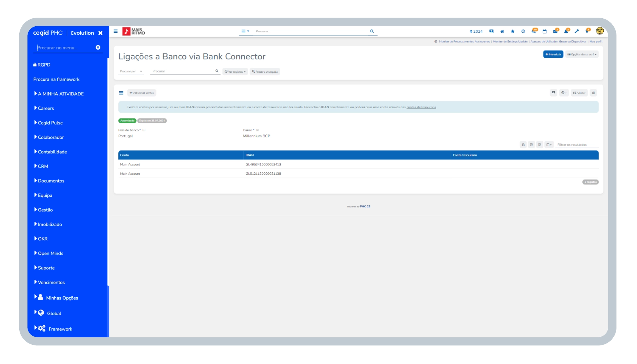Open the user avatar menu
This screenshot has width=637, height=364.
tap(600, 31)
